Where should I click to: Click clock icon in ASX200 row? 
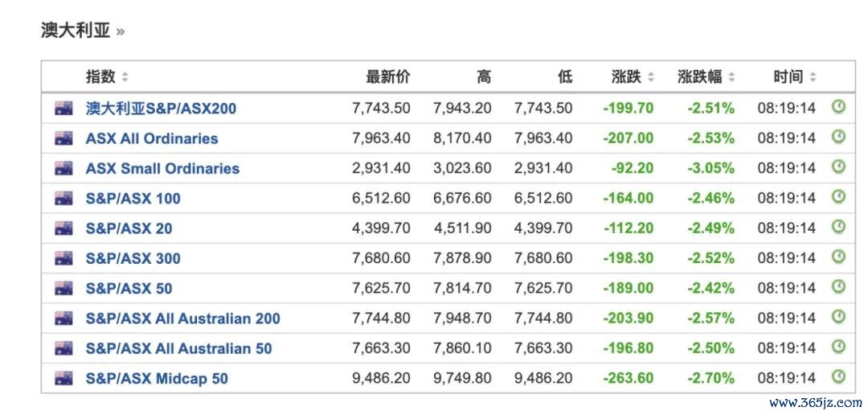[x=838, y=106]
